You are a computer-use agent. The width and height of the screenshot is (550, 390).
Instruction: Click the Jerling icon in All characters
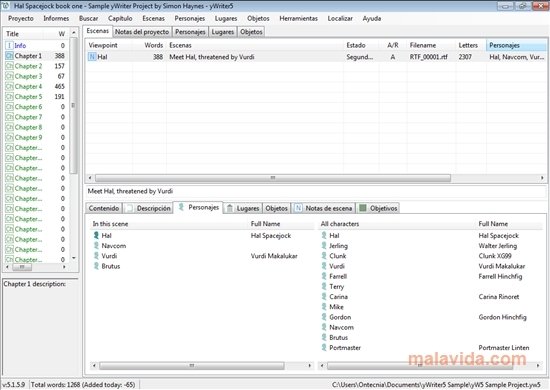click(x=324, y=246)
